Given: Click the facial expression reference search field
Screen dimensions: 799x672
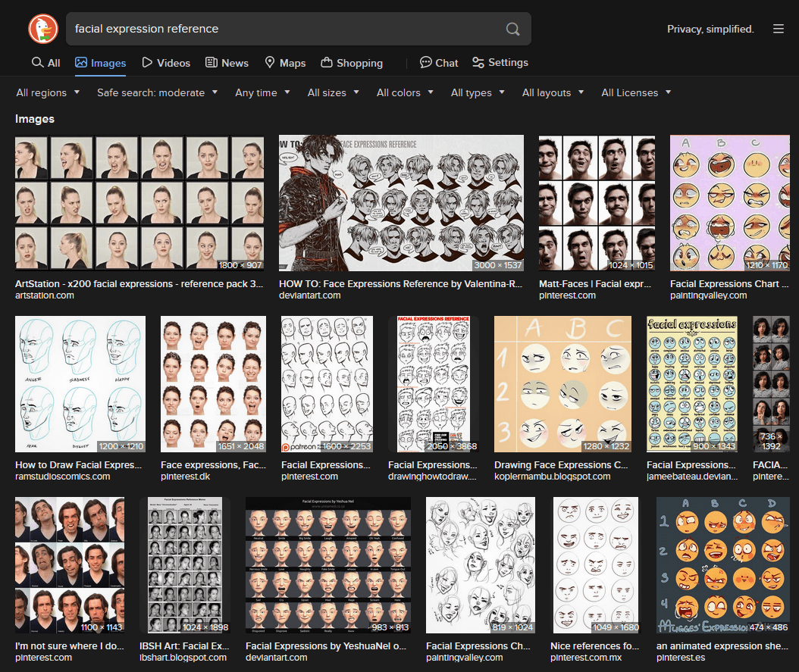Looking at the screenshot, I should click(x=284, y=29).
